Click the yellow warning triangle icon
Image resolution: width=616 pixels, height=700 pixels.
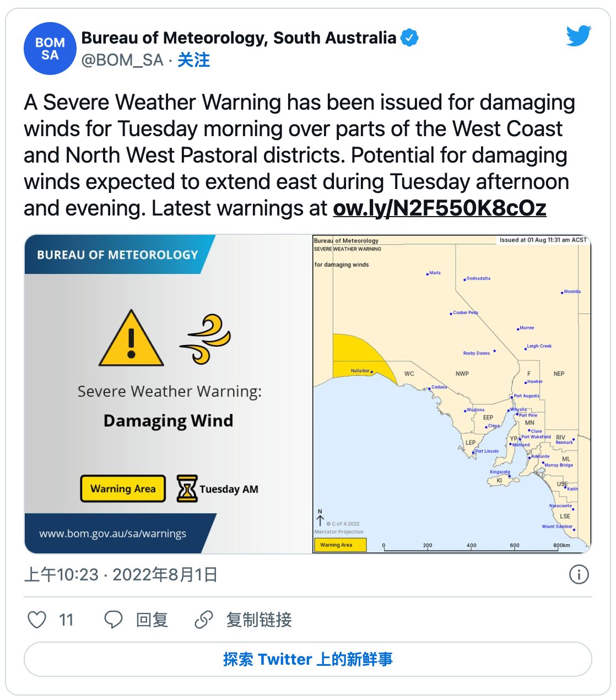coord(131,339)
